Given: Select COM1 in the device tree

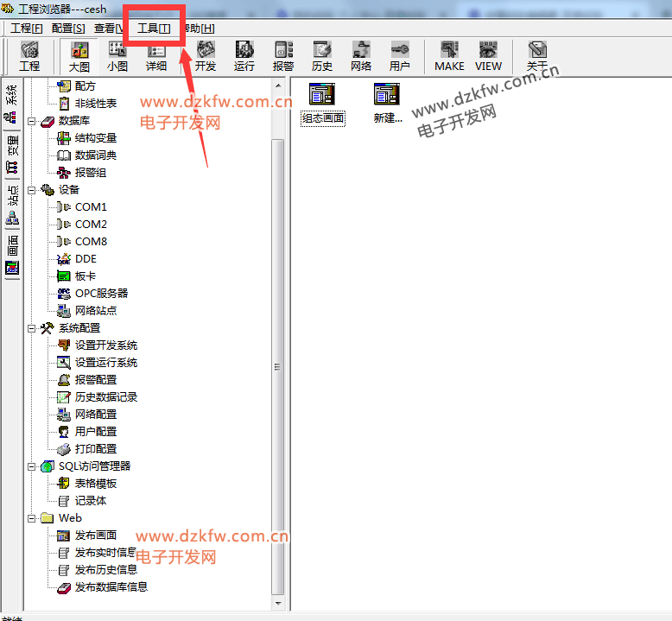Looking at the screenshot, I should (x=91, y=207).
